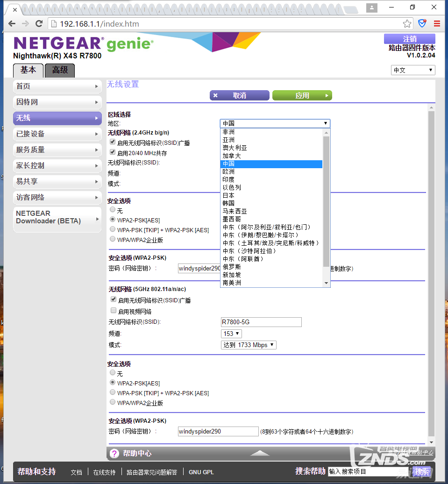Open the 达到 1733 Mbps mode dropdown
Screen dimensions: 448x484
point(249,345)
